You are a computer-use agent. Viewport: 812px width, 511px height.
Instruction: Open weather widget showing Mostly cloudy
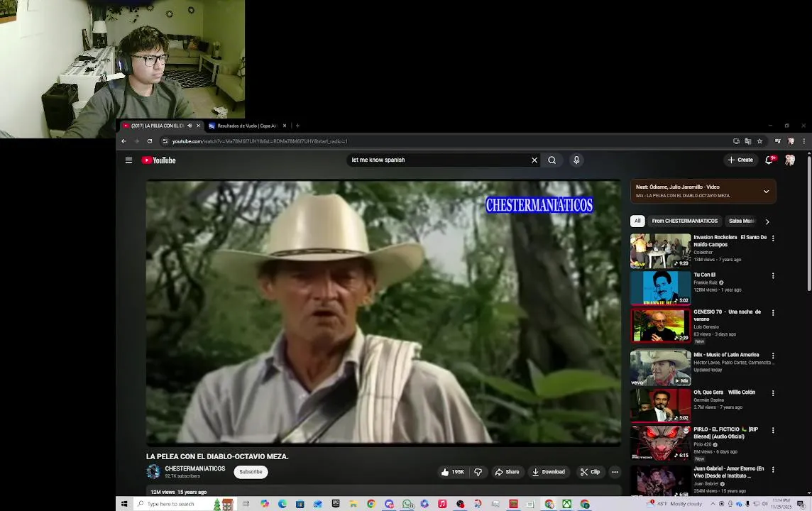(x=676, y=504)
